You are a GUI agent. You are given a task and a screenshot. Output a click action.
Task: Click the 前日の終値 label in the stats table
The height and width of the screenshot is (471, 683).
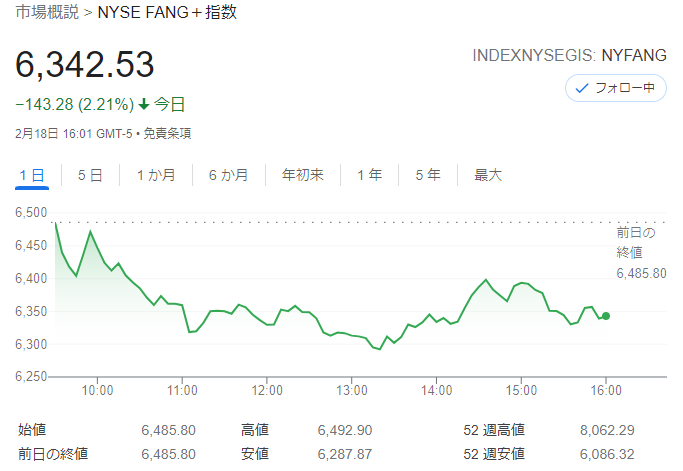53,454
